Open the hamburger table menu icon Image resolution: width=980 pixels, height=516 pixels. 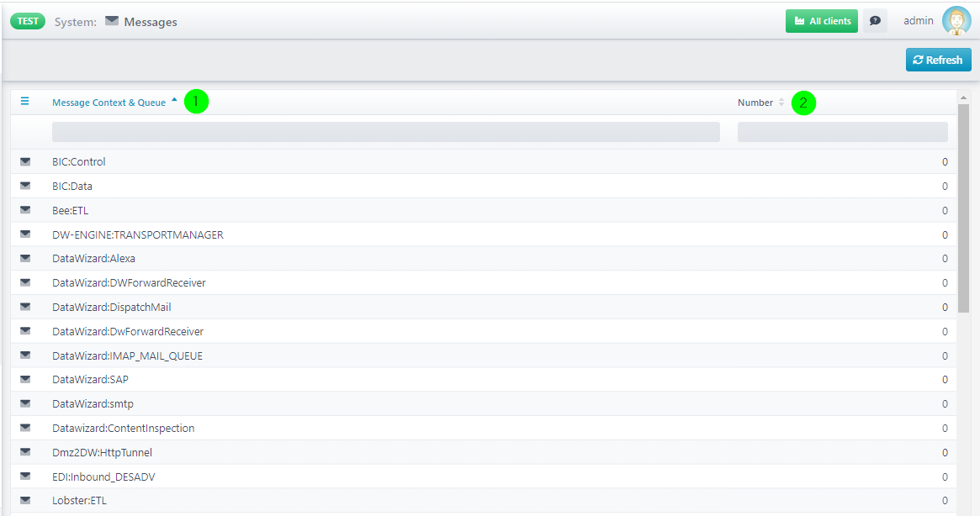tap(24, 102)
